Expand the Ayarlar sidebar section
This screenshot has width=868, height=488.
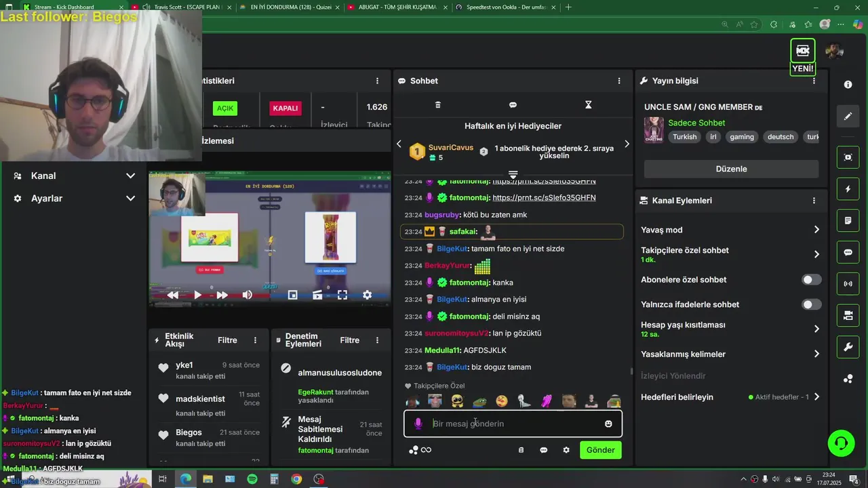pos(75,199)
